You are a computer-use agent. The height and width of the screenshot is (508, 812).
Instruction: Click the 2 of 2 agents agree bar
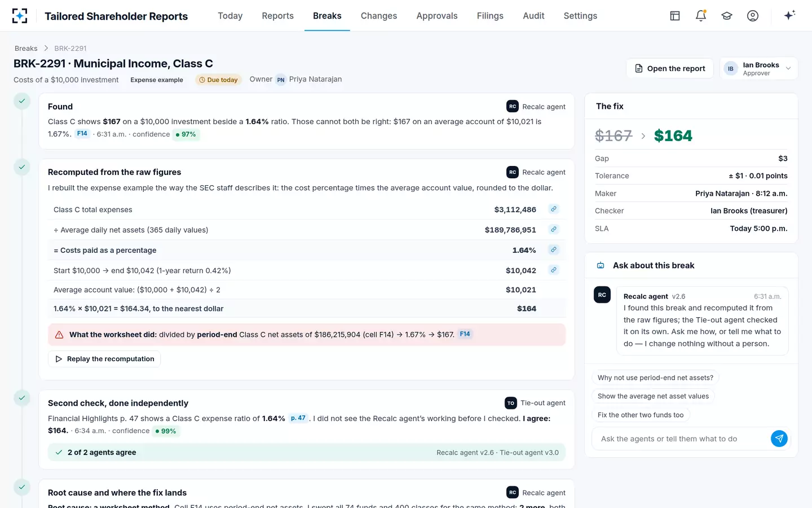click(x=307, y=452)
